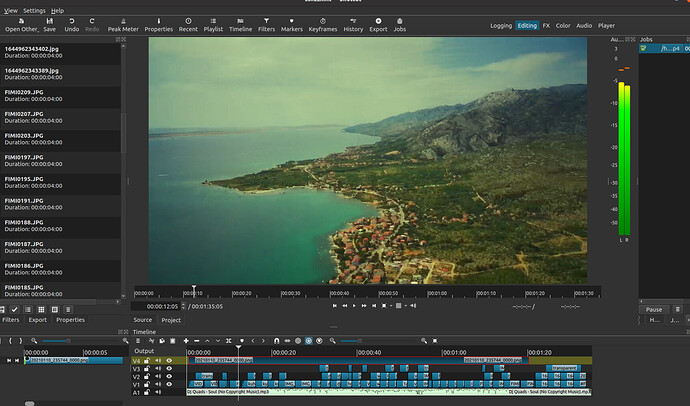
Task: Click the Undo toolbar button
Action: pyautogui.click(x=72, y=25)
